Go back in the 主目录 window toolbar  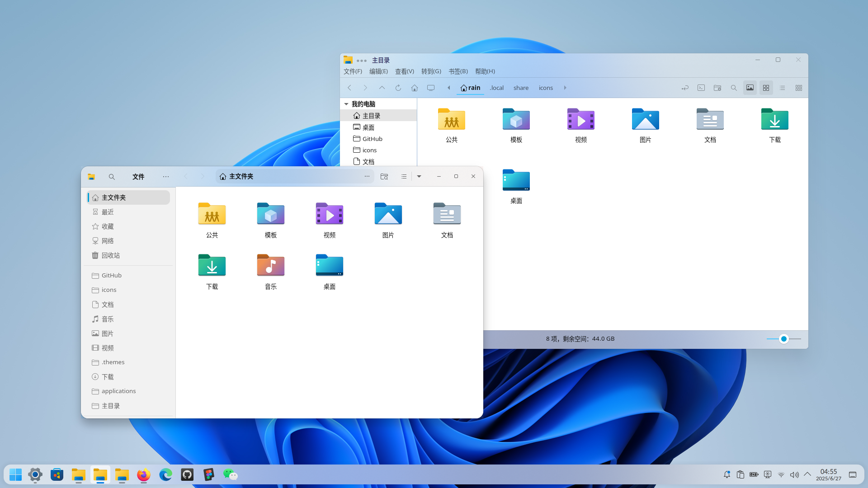[349, 88]
